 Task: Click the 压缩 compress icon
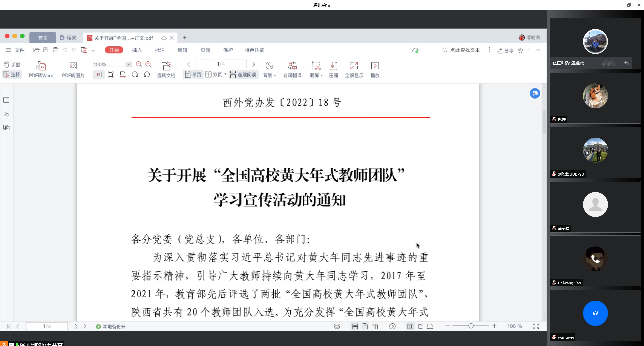tap(333, 66)
